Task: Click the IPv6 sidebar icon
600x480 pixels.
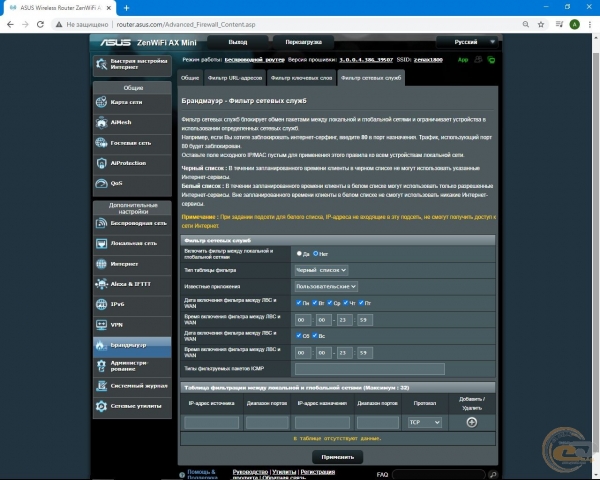Action: click(x=101, y=304)
